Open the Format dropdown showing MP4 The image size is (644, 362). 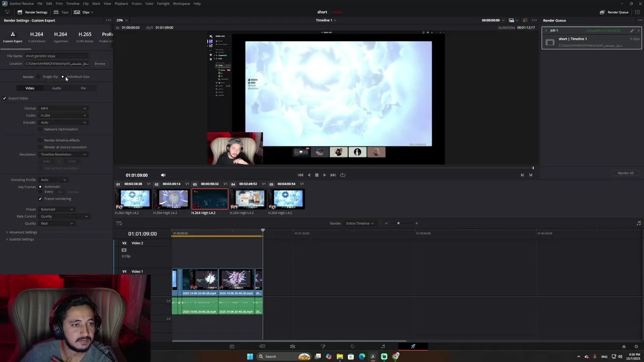coord(63,108)
